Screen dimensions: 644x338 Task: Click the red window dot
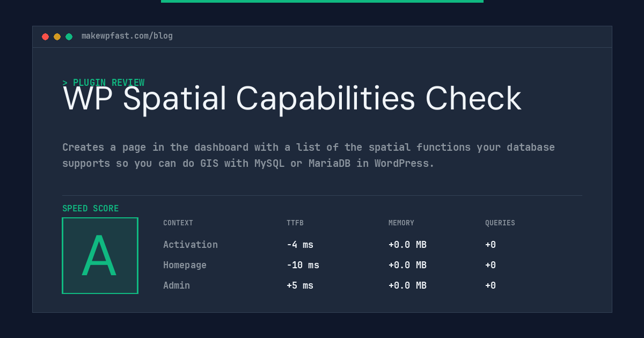point(46,36)
